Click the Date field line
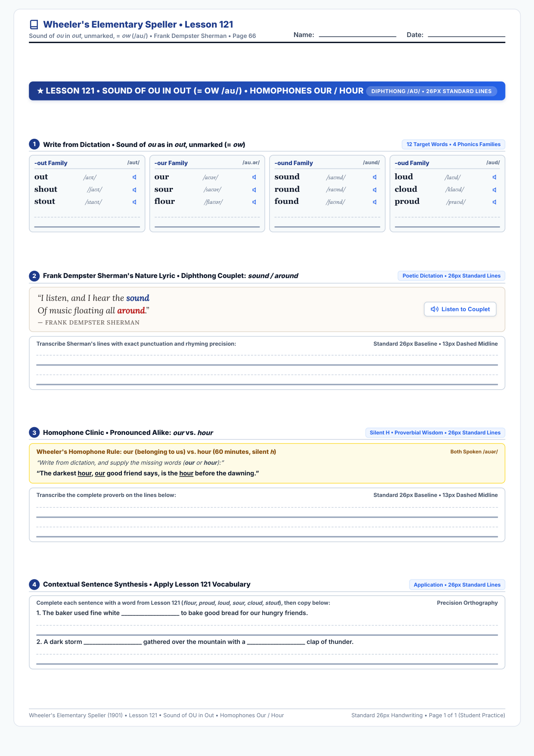The height and width of the screenshot is (756, 534). click(466, 35)
